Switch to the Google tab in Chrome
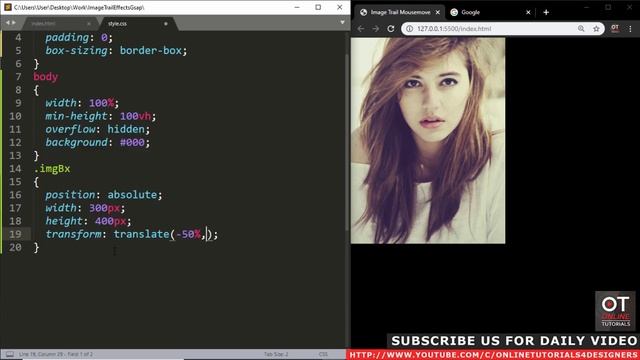 coord(489,12)
